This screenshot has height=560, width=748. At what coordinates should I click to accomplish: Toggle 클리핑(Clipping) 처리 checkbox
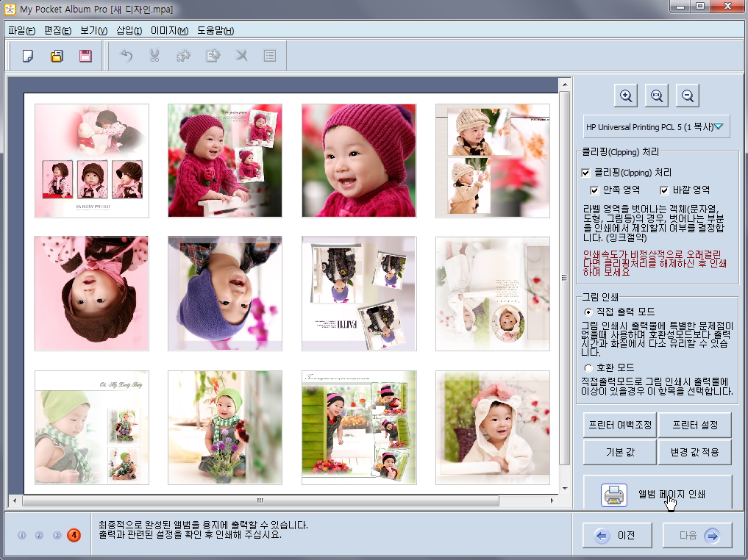pos(585,173)
